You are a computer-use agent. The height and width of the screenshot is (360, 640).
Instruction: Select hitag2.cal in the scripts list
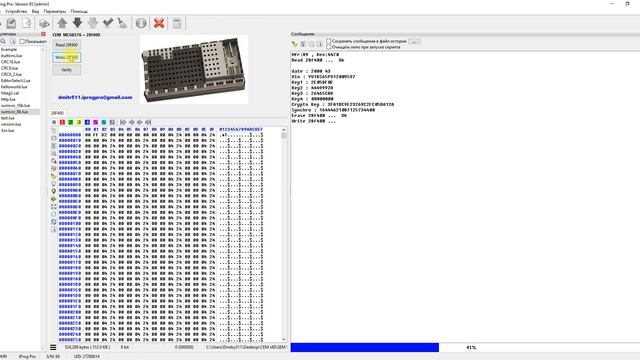click(10, 93)
